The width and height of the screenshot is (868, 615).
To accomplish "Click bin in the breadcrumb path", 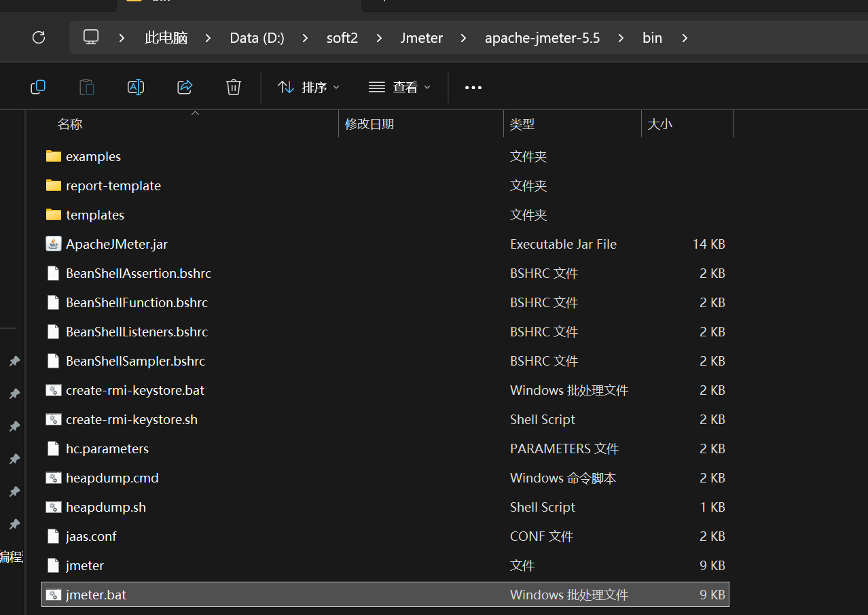I will pos(652,38).
